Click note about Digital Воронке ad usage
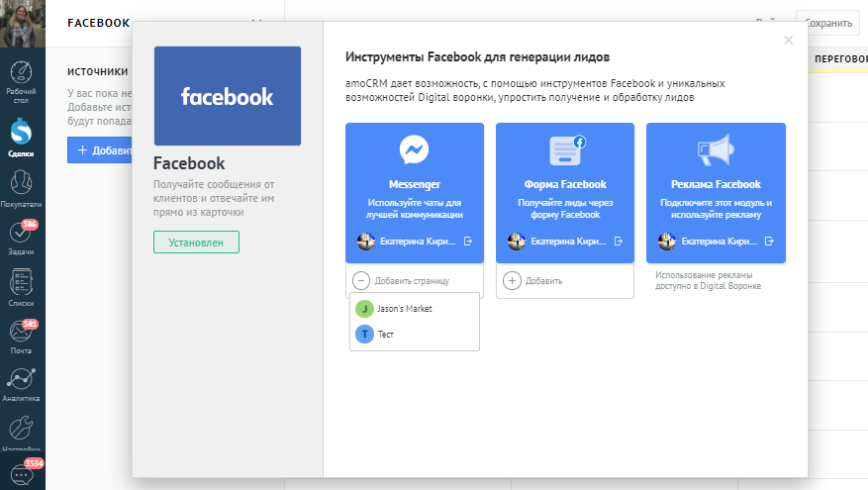868x490 pixels. pos(708,281)
